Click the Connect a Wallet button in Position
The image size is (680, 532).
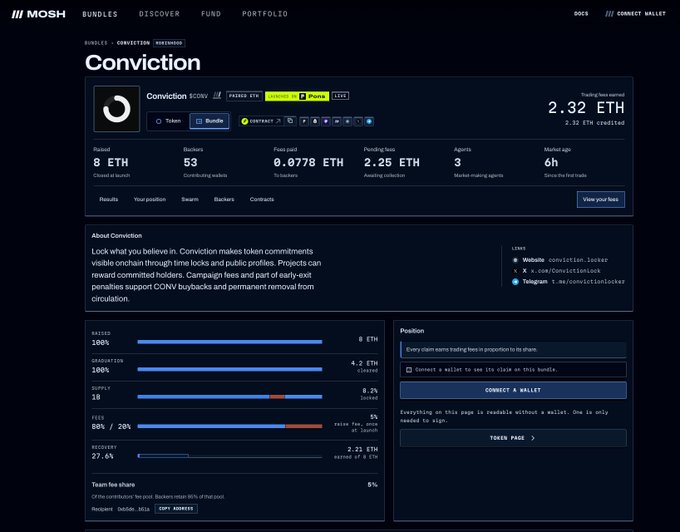point(513,390)
